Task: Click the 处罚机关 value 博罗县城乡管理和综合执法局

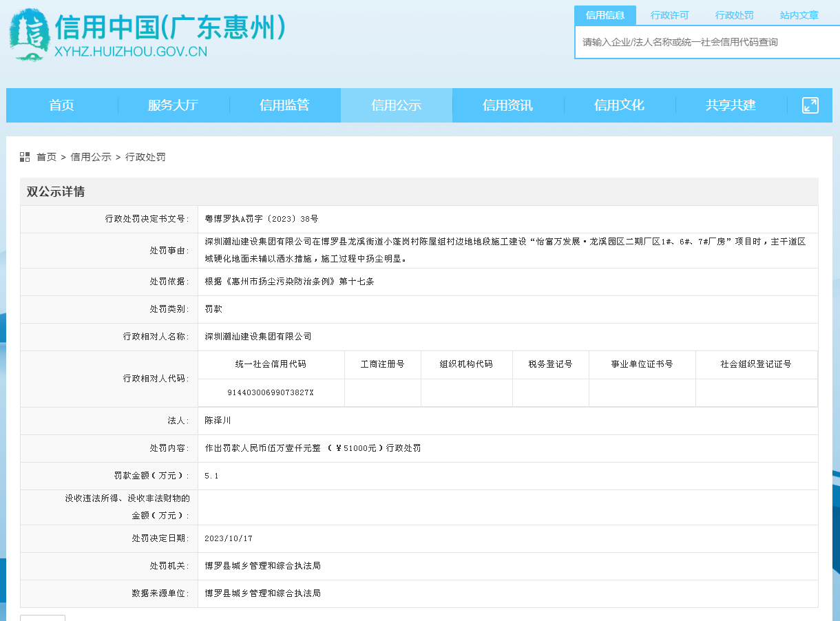Action: (263, 566)
